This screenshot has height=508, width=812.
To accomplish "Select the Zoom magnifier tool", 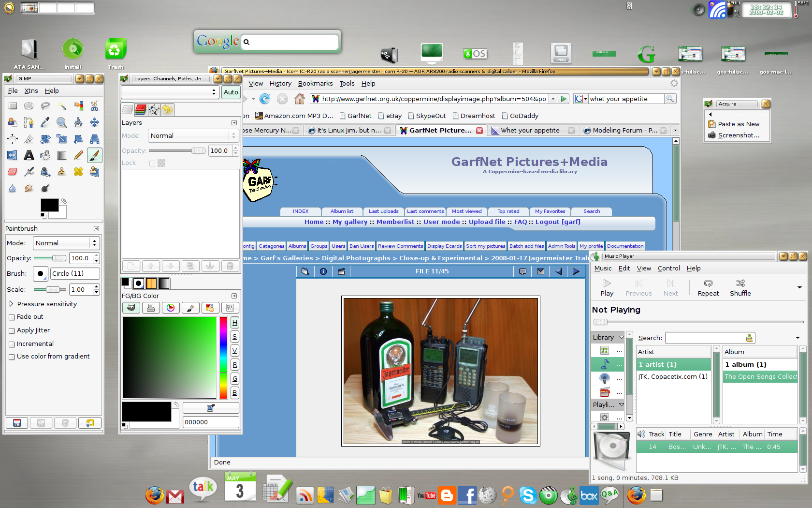I will pos(62,122).
